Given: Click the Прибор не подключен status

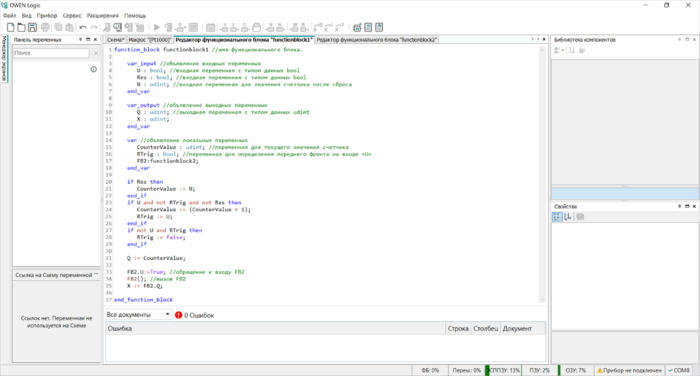Looking at the screenshot, I should 629,370.
